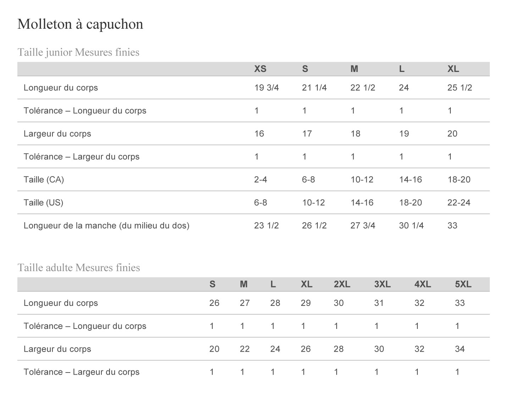532x403 pixels.
Task: Click the 2XL column header
Action: [342, 284]
